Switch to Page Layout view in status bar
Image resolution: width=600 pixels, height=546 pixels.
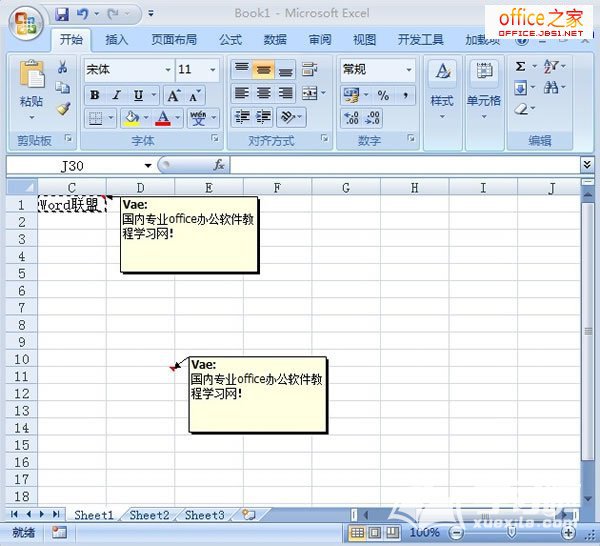coord(375,532)
